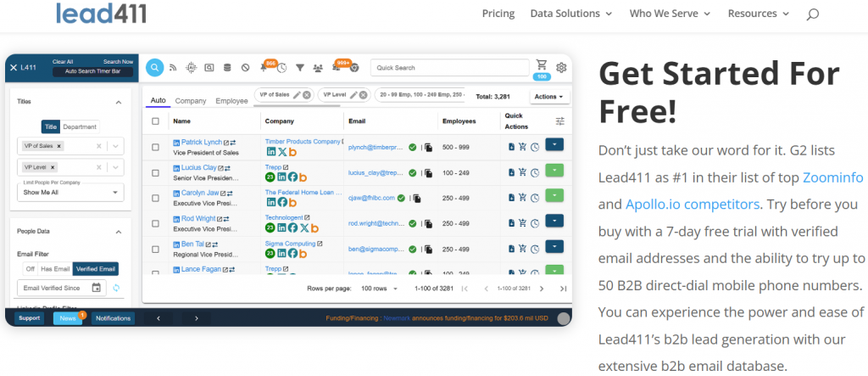The height and width of the screenshot is (376, 868).
Task: Open the shopping cart icon in toolbar
Action: pyautogui.click(x=542, y=65)
